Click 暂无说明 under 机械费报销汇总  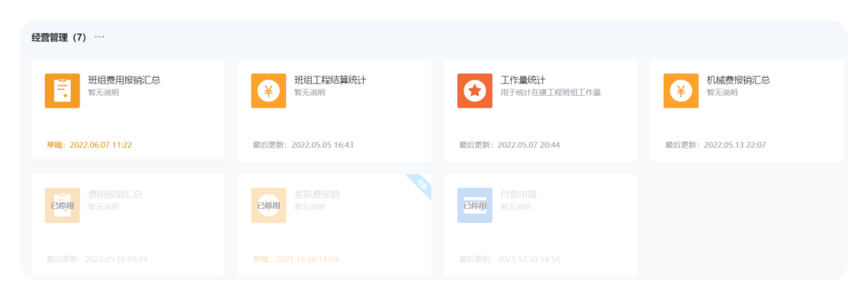pos(723,92)
